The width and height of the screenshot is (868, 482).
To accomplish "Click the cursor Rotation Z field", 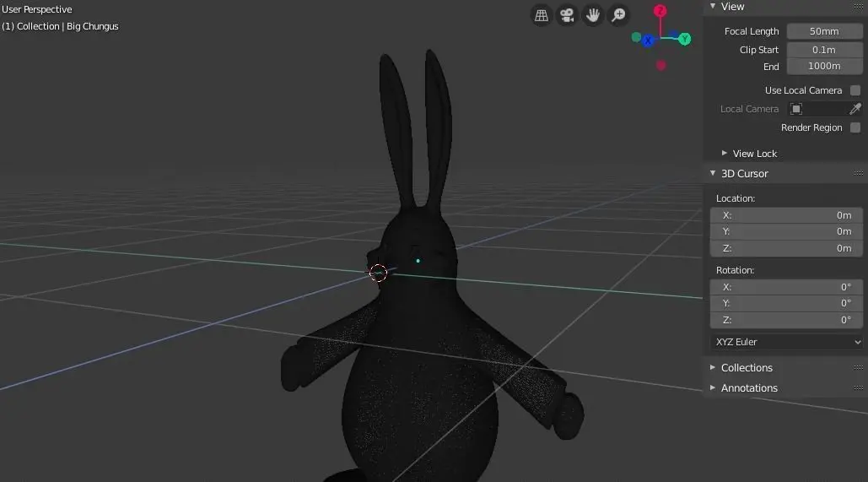I will point(787,320).
